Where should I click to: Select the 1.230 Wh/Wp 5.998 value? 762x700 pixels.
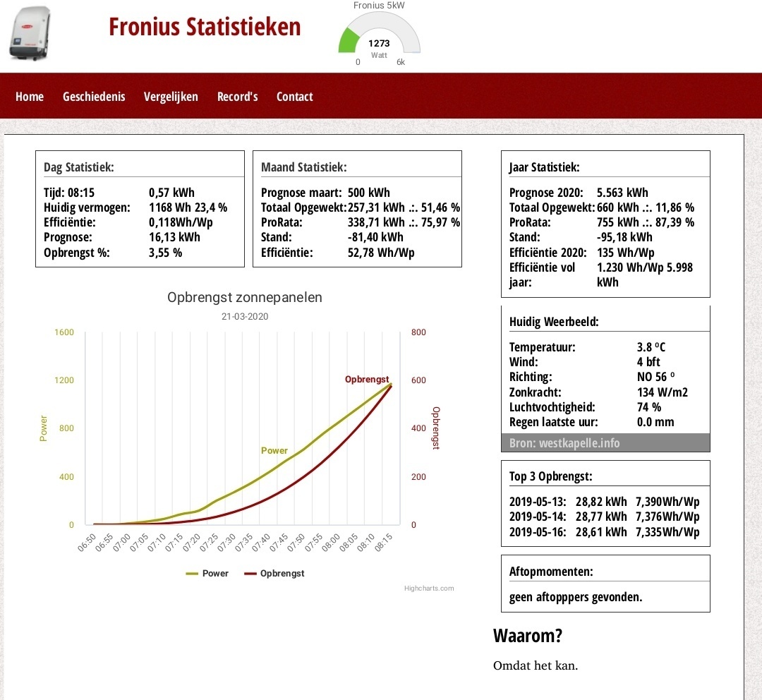click(x=645, y=274)
